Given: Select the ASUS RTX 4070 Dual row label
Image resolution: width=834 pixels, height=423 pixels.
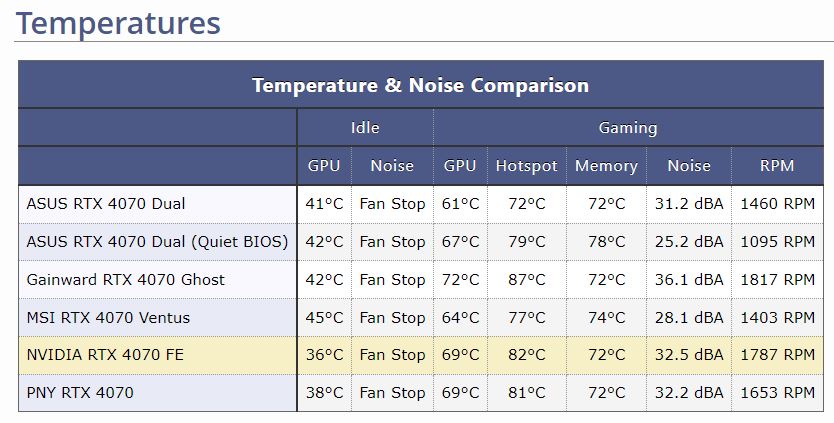Looking at the screenshot, I should [106, 204].
